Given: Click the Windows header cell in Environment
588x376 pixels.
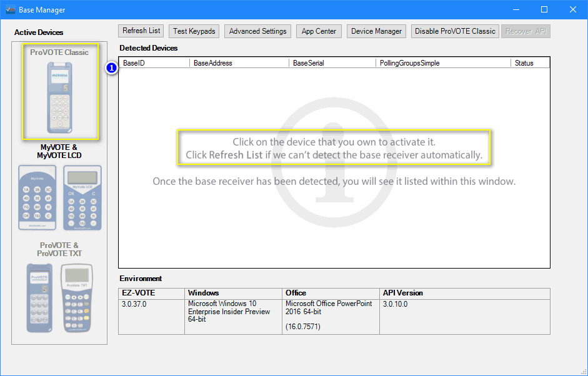Looking at the screenshot, I should click(x=233, y=294).
